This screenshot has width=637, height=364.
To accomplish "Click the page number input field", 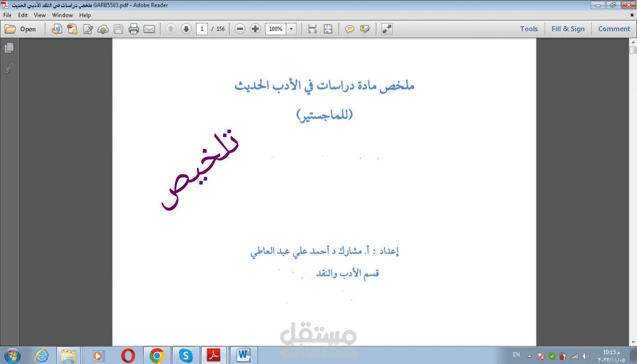I will pyautogui.click(x=202, y=29).
